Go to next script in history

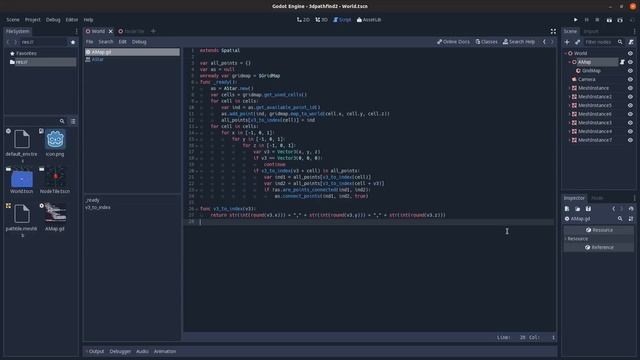tap(552, 42)
